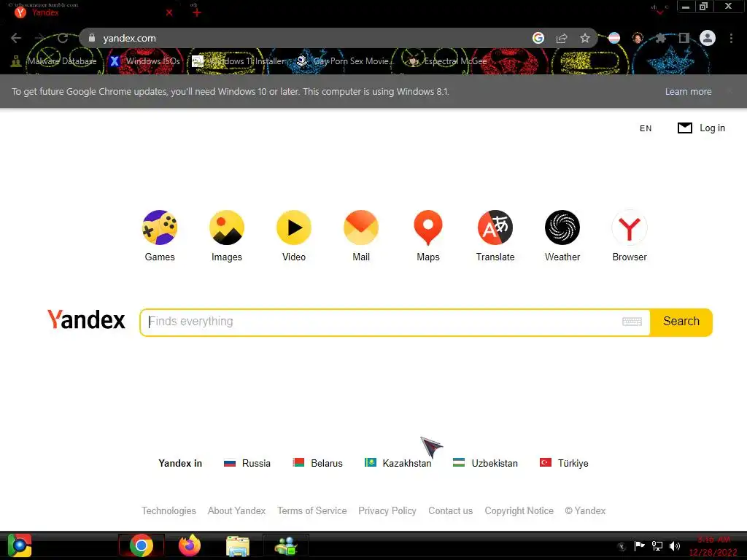Close the Yandex tab
The image size is (747, 560).
pyautogui.click(x=169, y=13)
